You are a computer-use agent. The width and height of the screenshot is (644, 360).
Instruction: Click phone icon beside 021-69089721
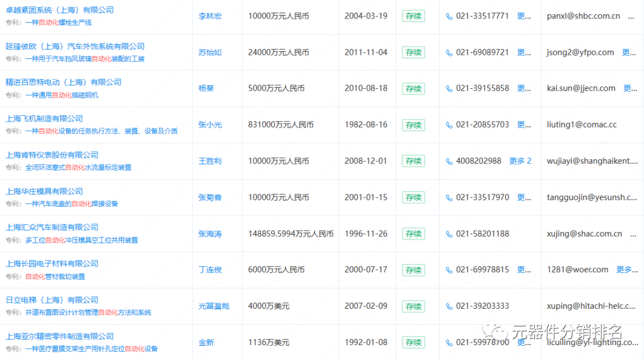point(449,52)
